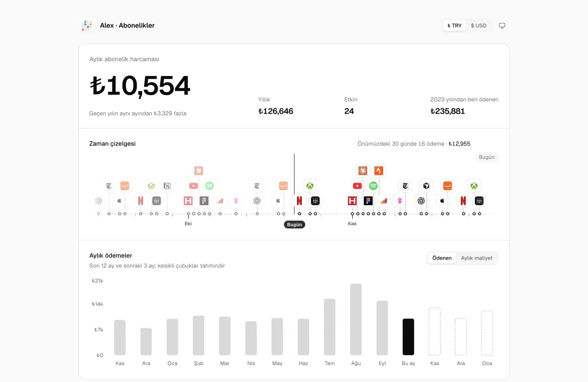Click the bright red upcoming YouTube icon
588x382 pixels.
pyautogui.click(x=357, y=186)
